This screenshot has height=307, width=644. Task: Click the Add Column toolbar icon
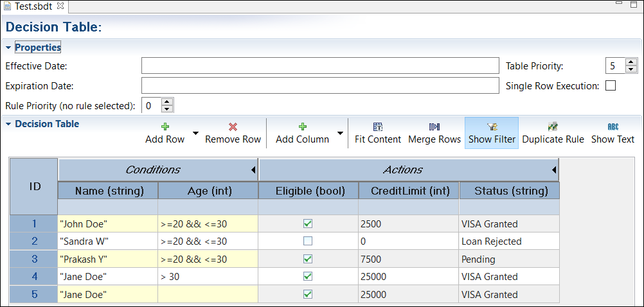[302, 127]
